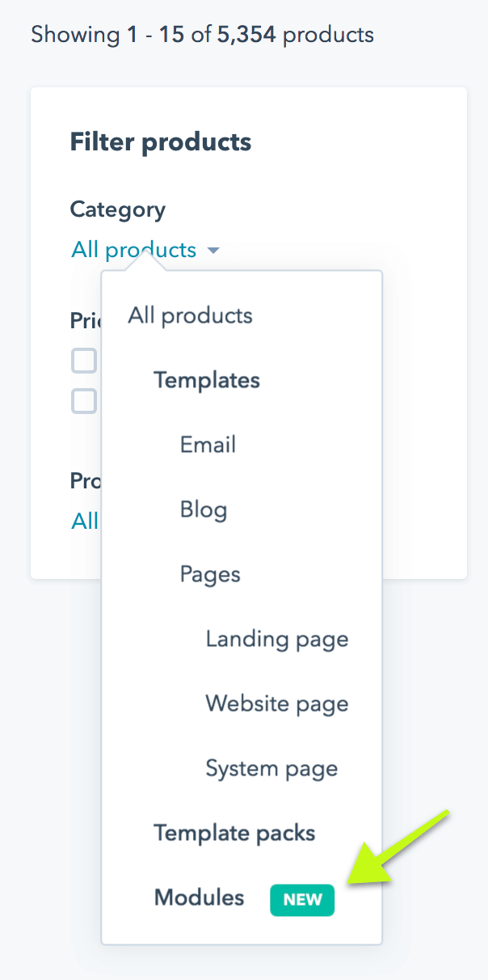Screen dimensions: 488x980
Task: Select the "Modules" category
Action: coord(198,898)
